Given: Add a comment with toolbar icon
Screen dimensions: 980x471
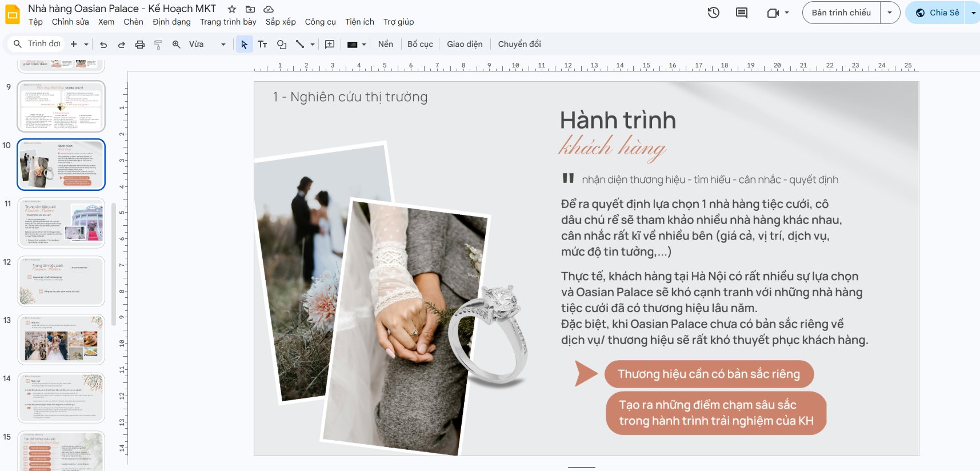Looking at the screenshot, I should [x=330, y=44].
